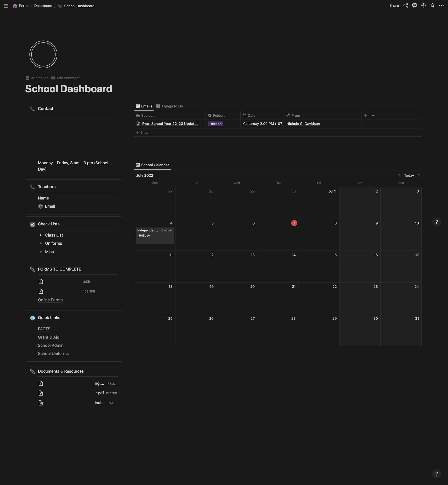Image resolution: width=448 pixels, height=485 pixels.
Task: Click the Share button
Action: click(x=394, y=6)
